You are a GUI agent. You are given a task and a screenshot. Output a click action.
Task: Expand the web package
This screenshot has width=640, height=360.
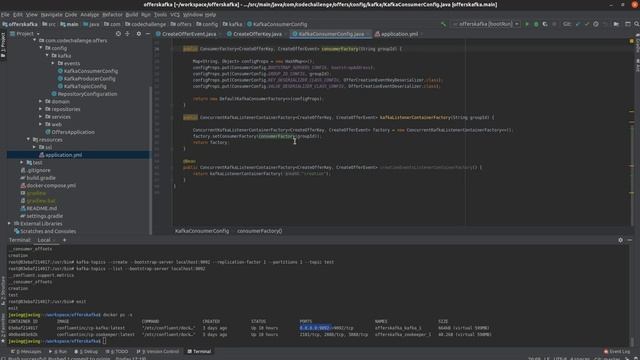pos(40,124)
